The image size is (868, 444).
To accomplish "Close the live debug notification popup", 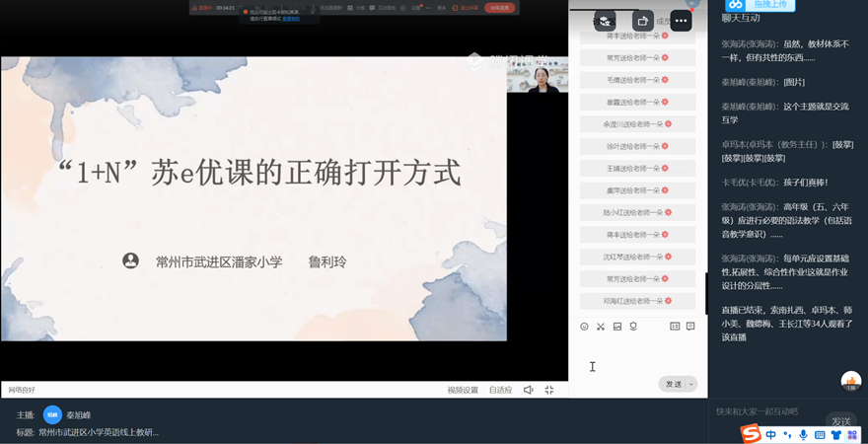I will (313, 12).
